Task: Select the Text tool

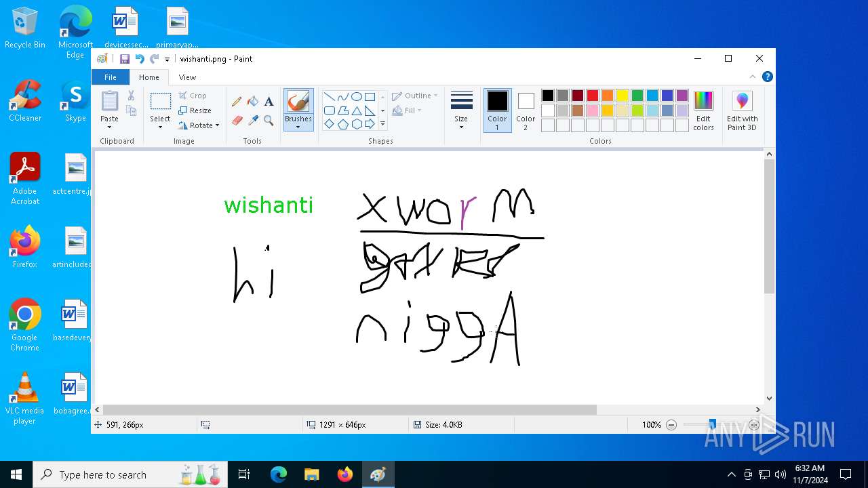Action: pyautogui.click(x=269, y=102)
